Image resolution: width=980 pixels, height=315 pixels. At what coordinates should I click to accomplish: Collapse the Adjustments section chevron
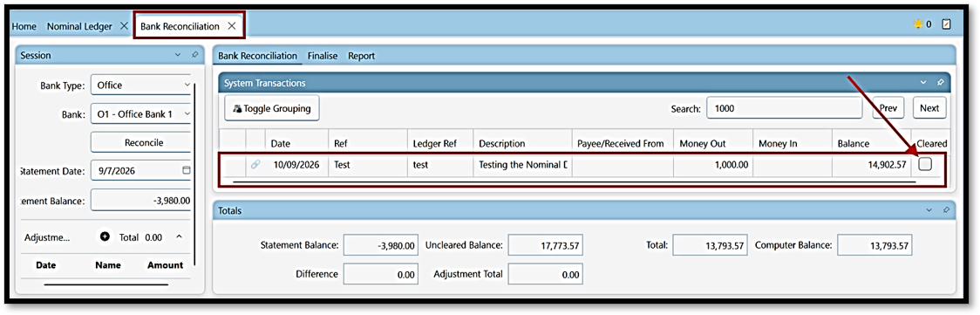point(179,236)
